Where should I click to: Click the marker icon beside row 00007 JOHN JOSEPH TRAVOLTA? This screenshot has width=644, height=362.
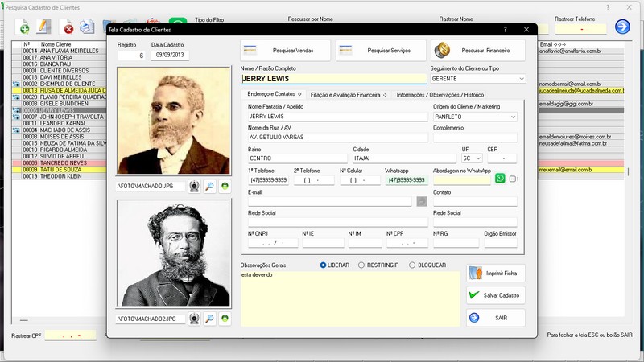(16, 117)
